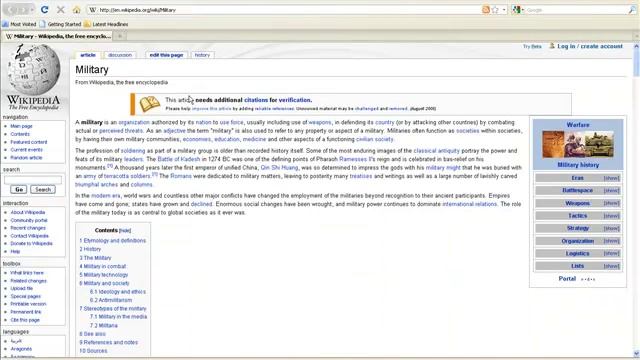The height and width of the screenshot is (360, 640).
Task: Switch to the article tab
Action: (88, 55)
